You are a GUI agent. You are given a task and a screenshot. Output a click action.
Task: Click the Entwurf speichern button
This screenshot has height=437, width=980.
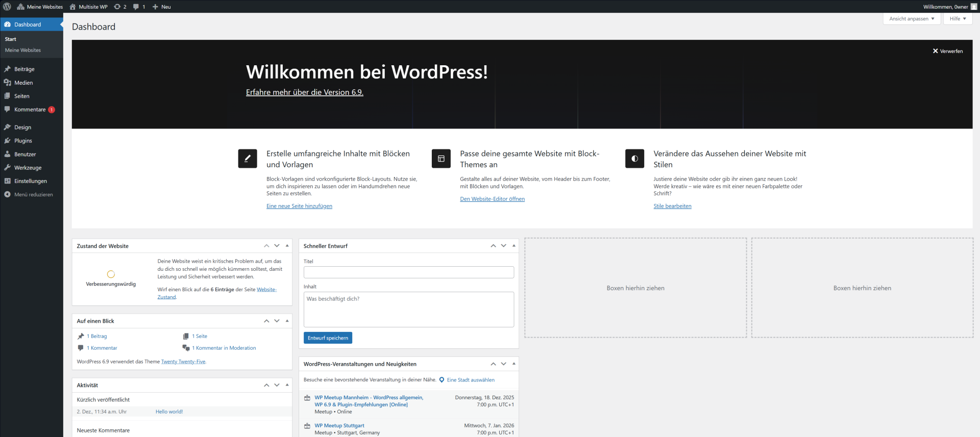(328, 338)
